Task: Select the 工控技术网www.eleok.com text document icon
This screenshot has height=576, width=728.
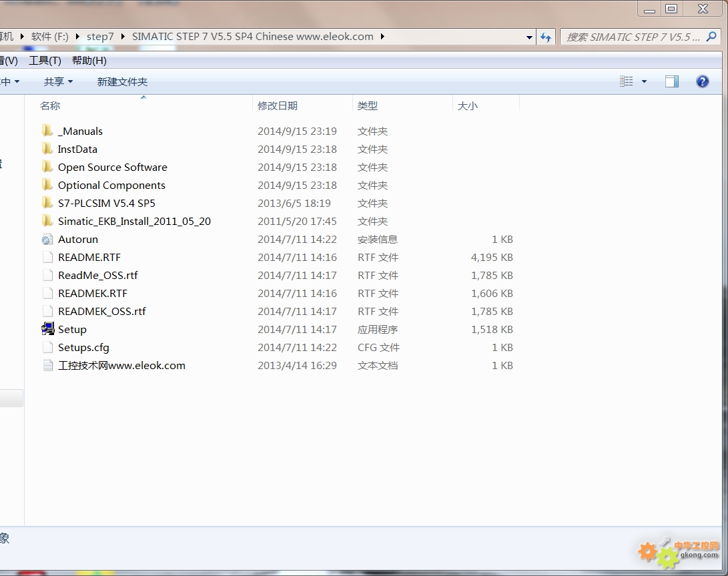Action: [47, 366]
